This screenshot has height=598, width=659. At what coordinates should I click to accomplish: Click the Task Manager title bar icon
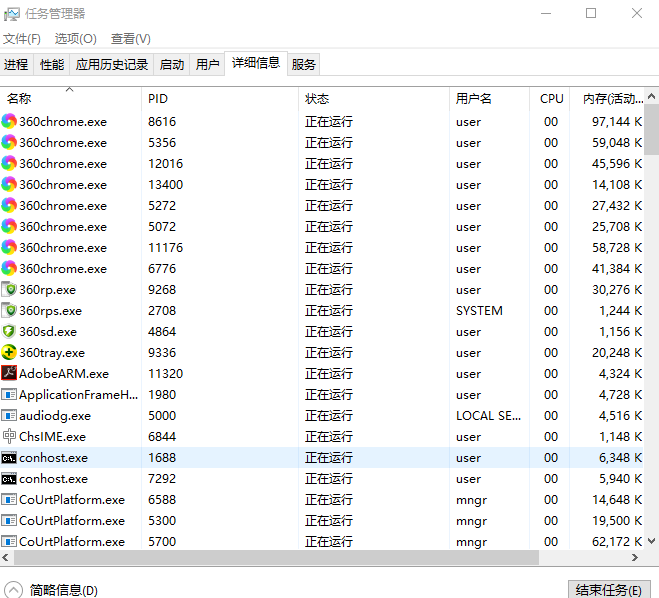(x=11, y=14)
